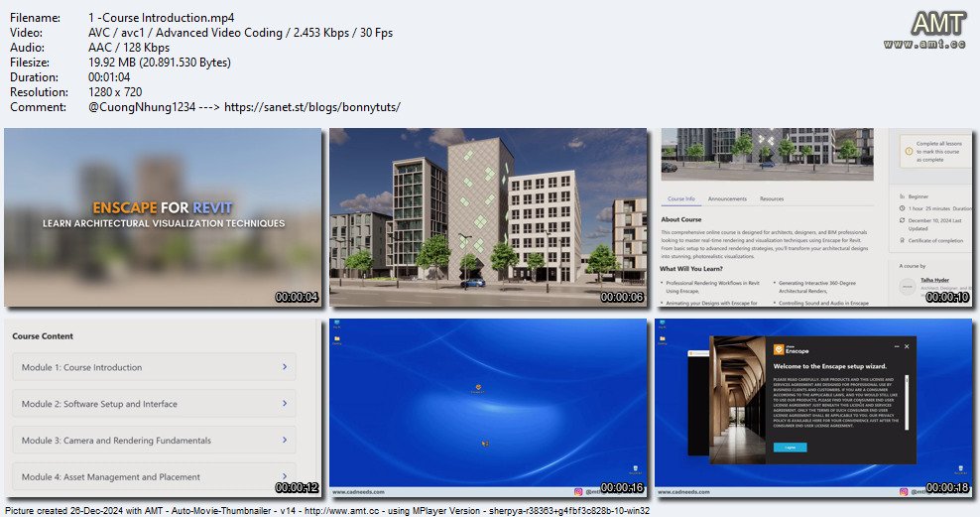This screenshot has width=980, height=517.
Task: Click the Course Content heading
Action: point(43,335)
